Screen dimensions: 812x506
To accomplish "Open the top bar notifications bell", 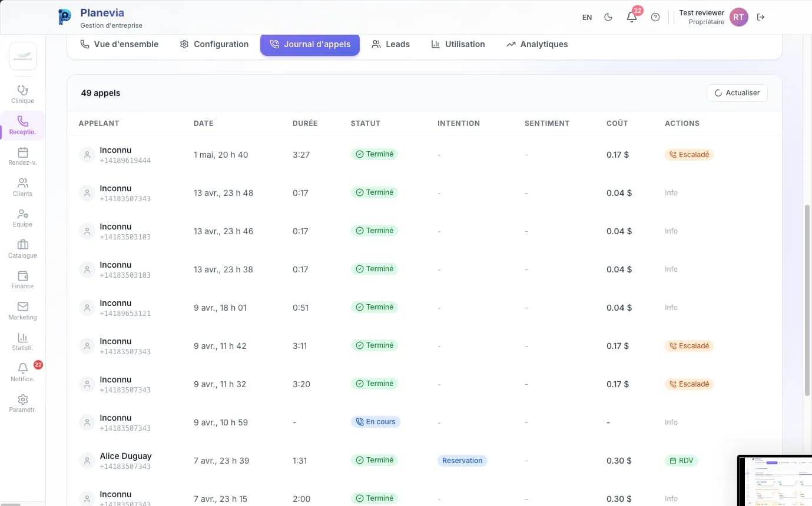I will click(x=632, y=17).
